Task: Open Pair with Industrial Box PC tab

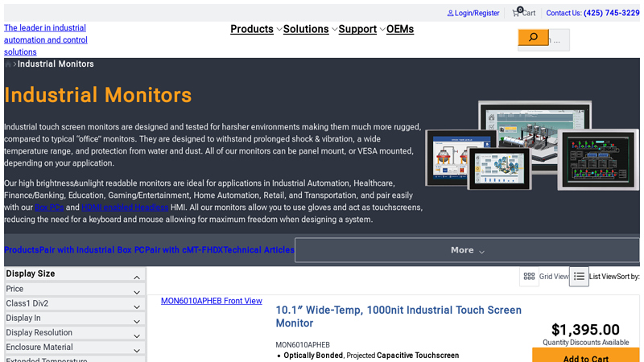Action: (92, 250)
